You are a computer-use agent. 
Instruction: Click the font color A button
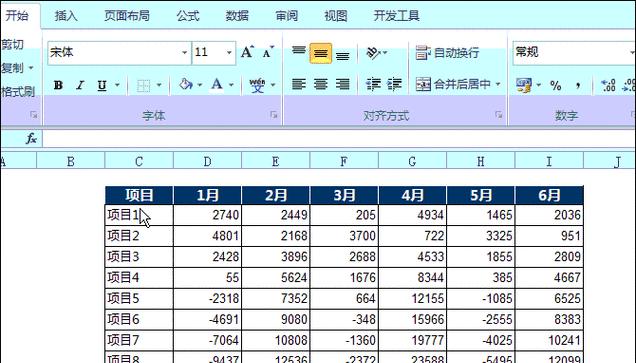coord(217,85)
